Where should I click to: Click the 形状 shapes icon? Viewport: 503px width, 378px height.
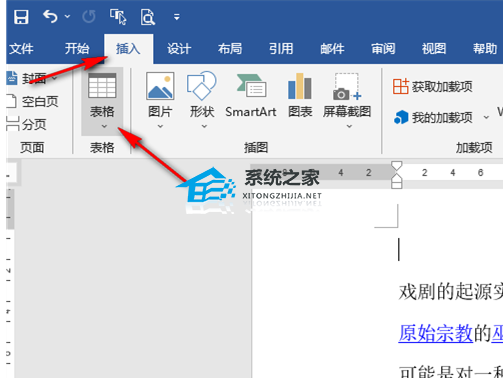coord(202,86)
